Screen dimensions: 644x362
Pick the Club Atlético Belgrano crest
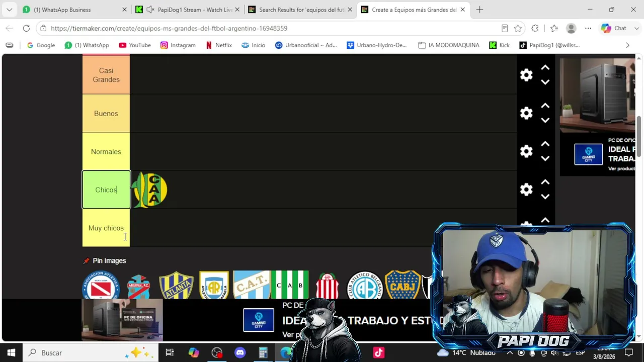click(365, 285)
